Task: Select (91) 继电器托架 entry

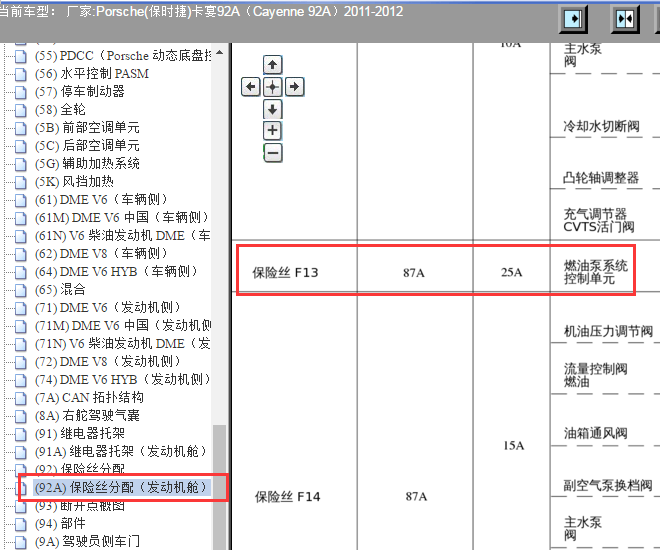Action: click(x=80, y=433)
